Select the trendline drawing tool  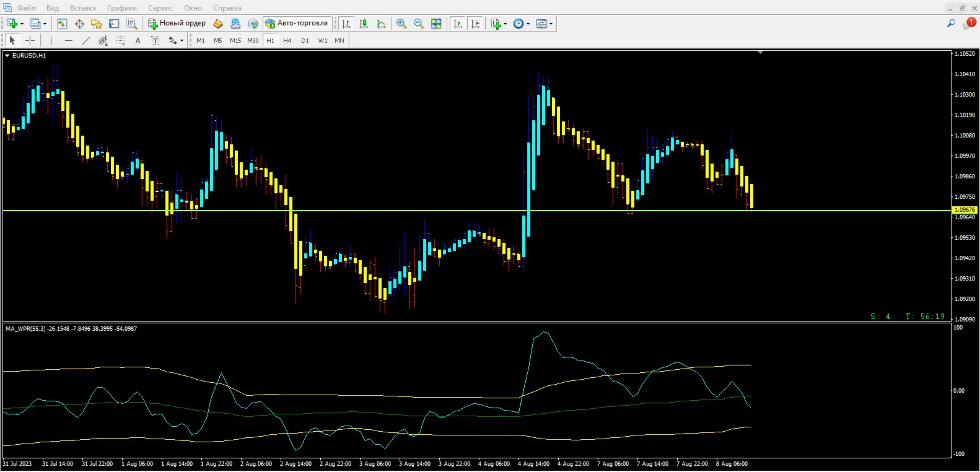pyautogui.click(x=85, y=40)
